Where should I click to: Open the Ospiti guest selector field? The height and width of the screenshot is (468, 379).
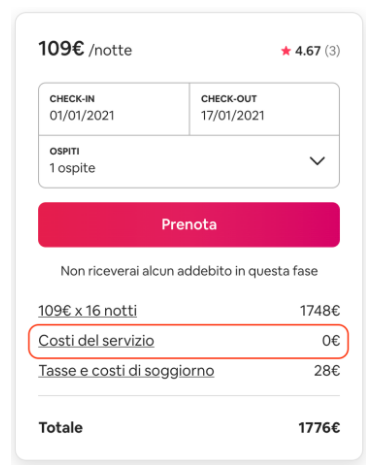point(189,162)
